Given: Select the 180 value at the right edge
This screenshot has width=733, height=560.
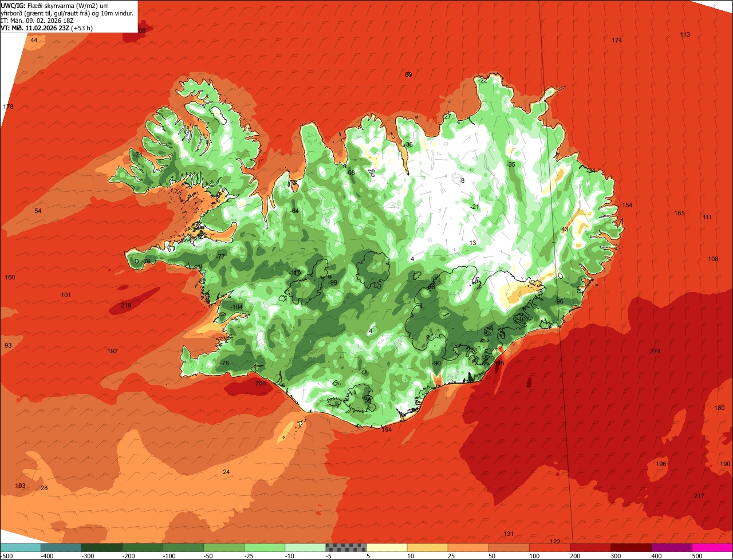Looking at the screenshot, I should (720, 408).
